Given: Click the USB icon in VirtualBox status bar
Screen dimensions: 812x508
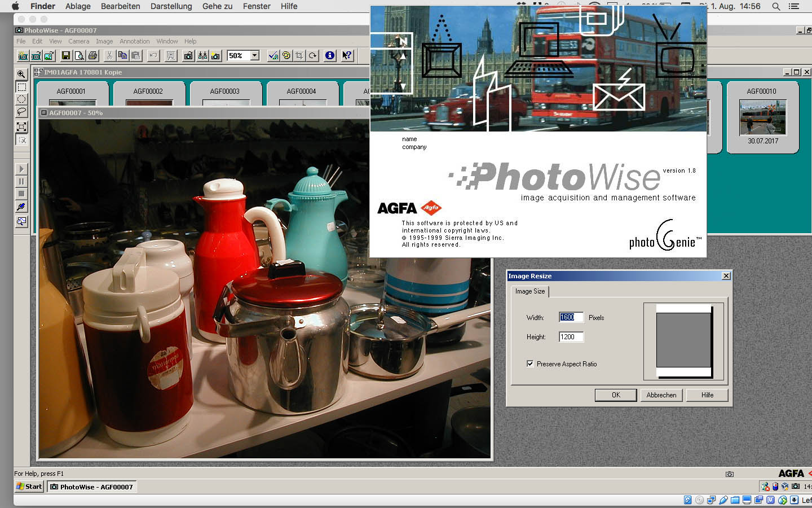Looking at the screenshot, I should pyautogui.click(x=723, y=500).
